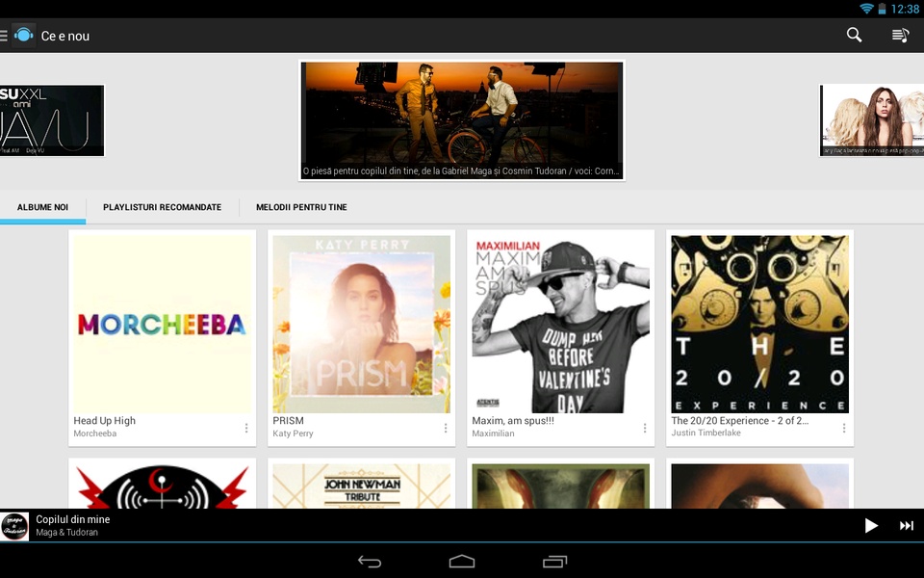Click the 'Ce e nou' title
Viewport: 924px width, 578px height.
click(x=65, y=36)
